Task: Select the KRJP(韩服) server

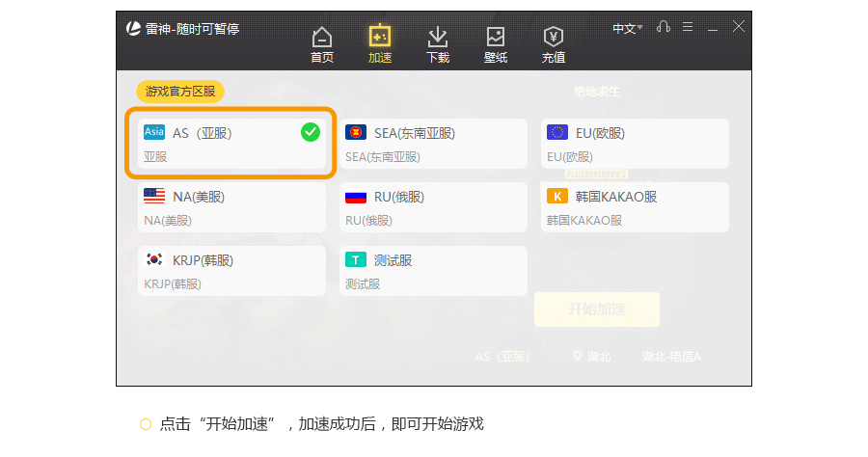Action: 231,271
